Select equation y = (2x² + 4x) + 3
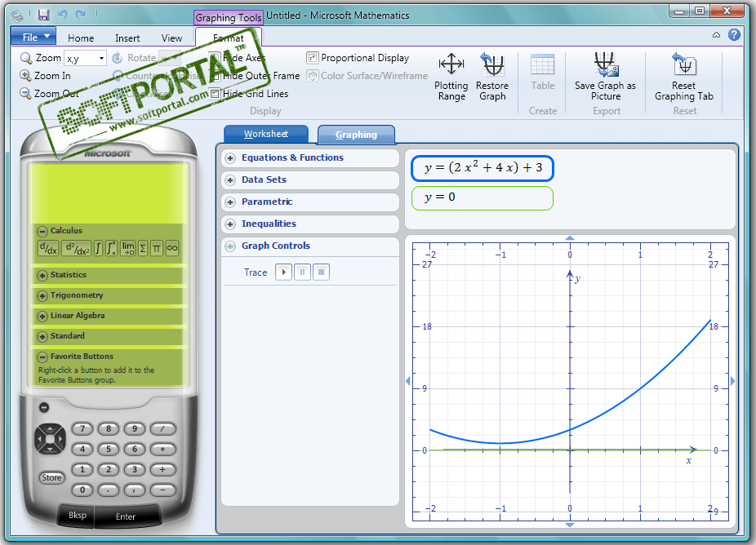Image resolution: width=756 pixels, height=545 pixels. (483, 168)
